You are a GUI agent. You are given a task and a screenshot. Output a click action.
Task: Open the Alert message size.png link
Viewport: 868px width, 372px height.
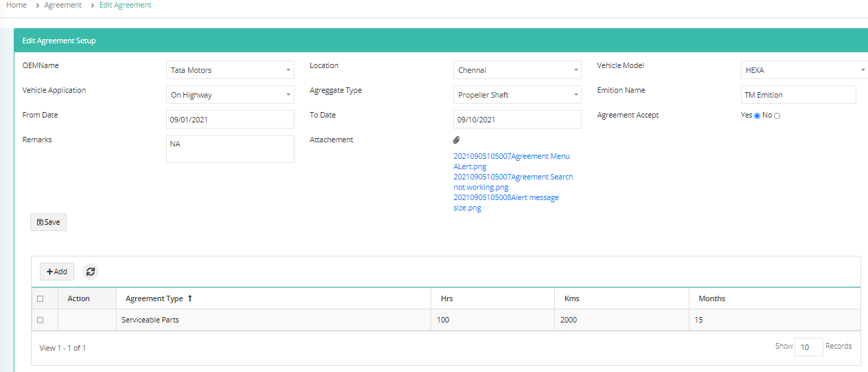click(506, 203)
